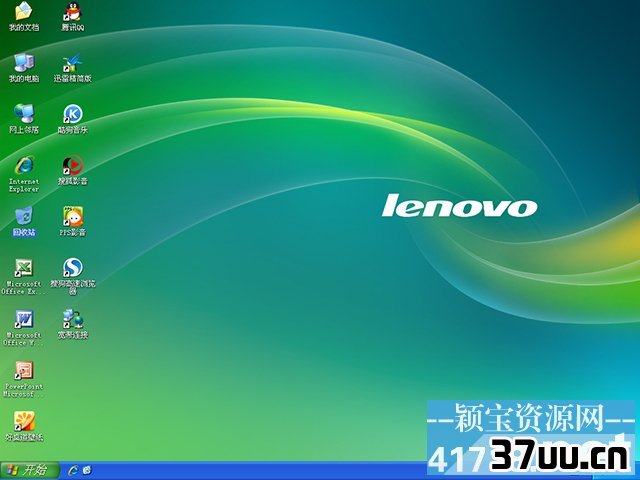Open the 开始 (Start) menu button

tap(29, 471)
